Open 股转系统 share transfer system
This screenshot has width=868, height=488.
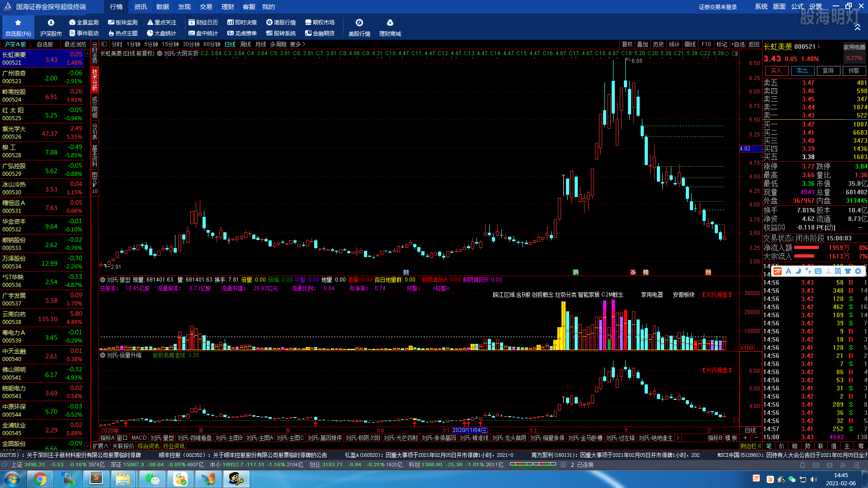pos(281,33)
